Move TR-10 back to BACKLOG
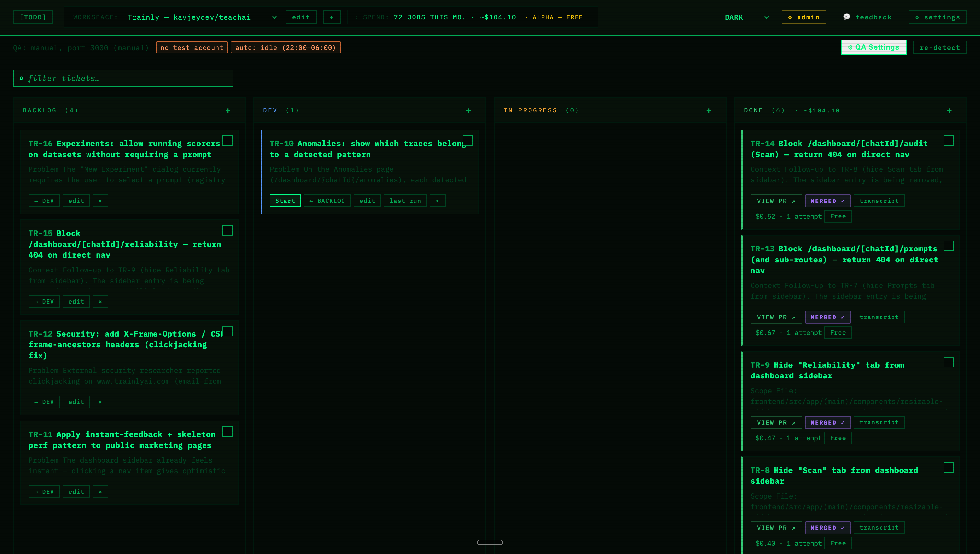The width and height of the screenshot is (980, 554). coord(327,201)
